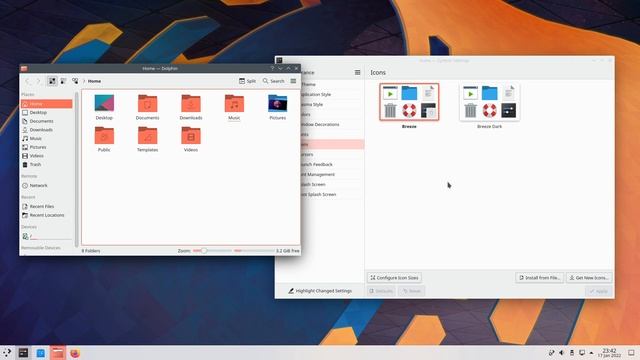This screenshot has height=360, width=640.
Task: Select Desktop in Dolphin Places panel
Action: 47,113
